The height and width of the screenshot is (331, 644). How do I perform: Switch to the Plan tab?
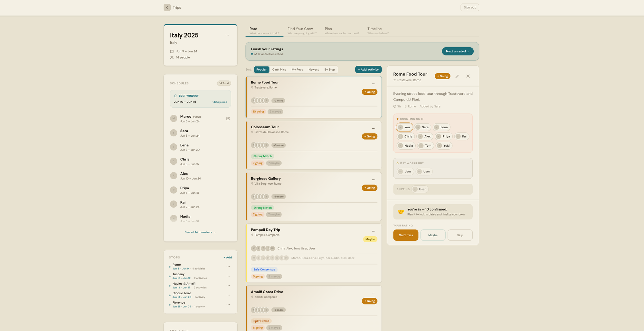pyautogui.click(x=342, y=31)
